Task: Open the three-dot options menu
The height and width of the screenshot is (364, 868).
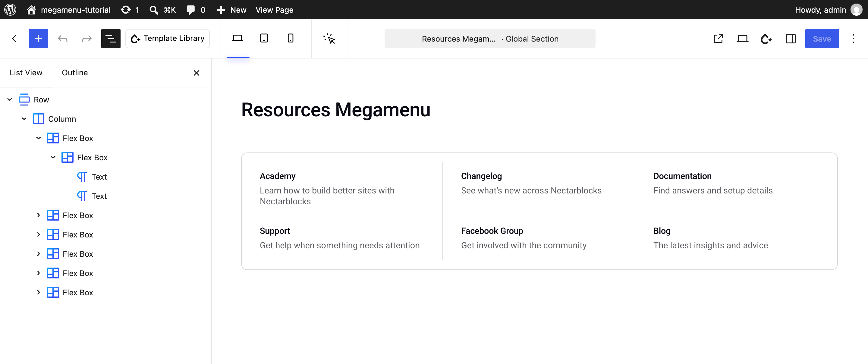Action: pos(854,39)
